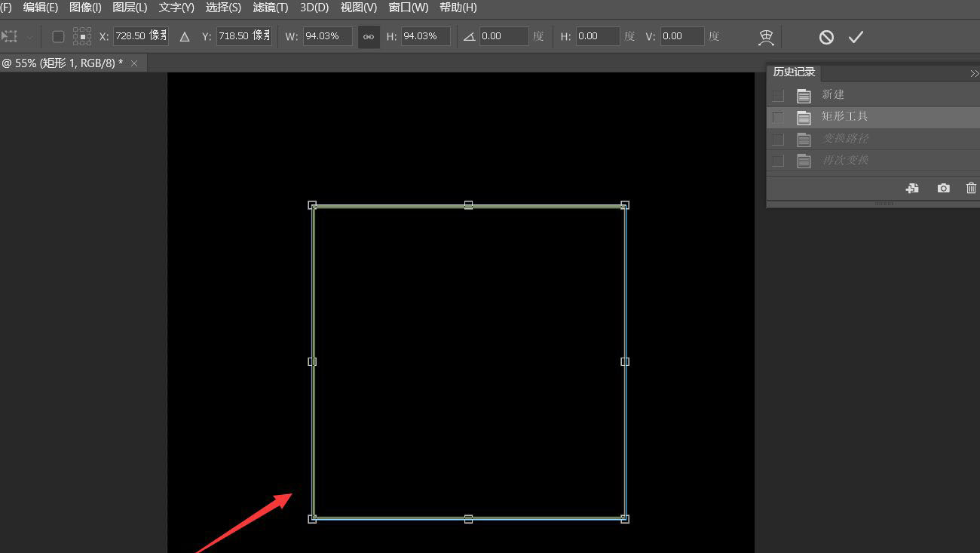Image resolution: width=980 pixels, height=553 pixels.
Task: Delete current history state trash icon
Action: click(x=971, y=189)
